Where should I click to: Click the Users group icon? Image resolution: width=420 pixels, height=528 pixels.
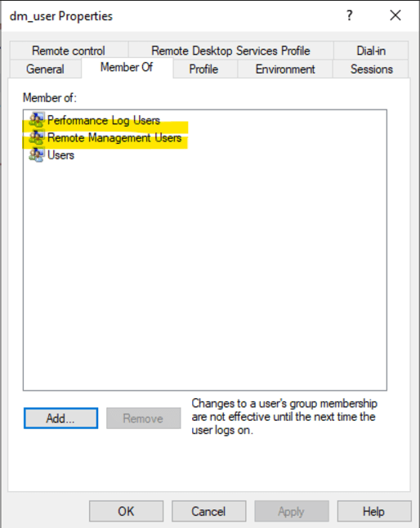click(36, 155)
